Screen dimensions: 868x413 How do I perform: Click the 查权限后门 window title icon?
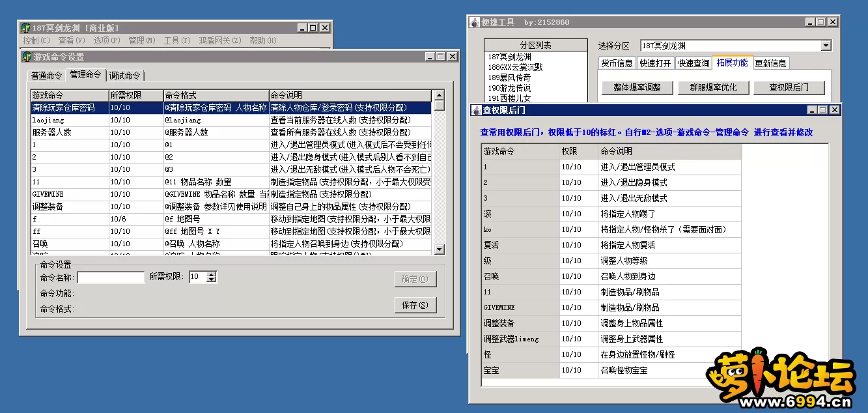[x=477, y=110]
